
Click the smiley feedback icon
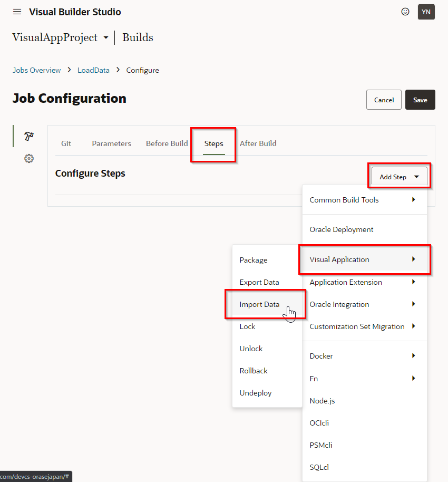coord(405,12)
